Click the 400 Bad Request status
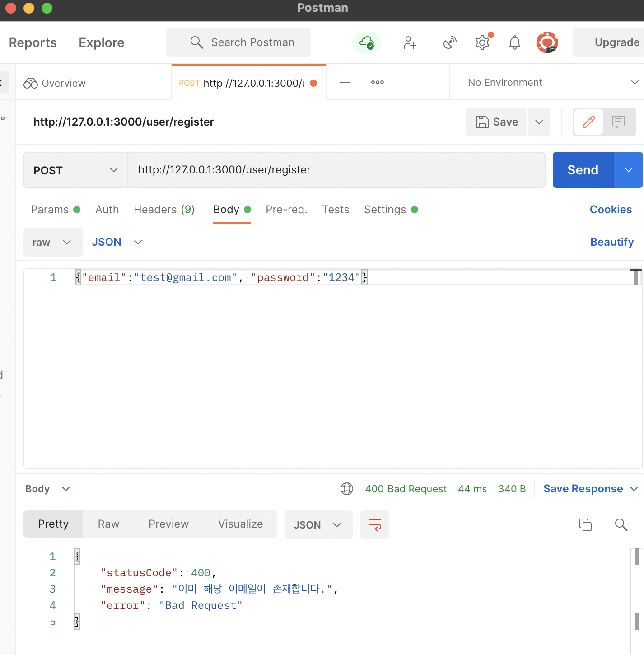 coord(406,489)
